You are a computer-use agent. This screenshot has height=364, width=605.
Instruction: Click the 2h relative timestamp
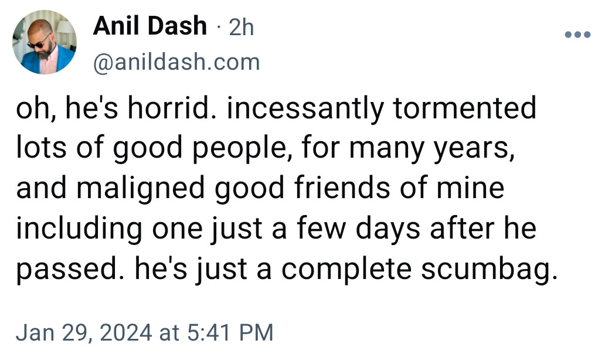242,28
